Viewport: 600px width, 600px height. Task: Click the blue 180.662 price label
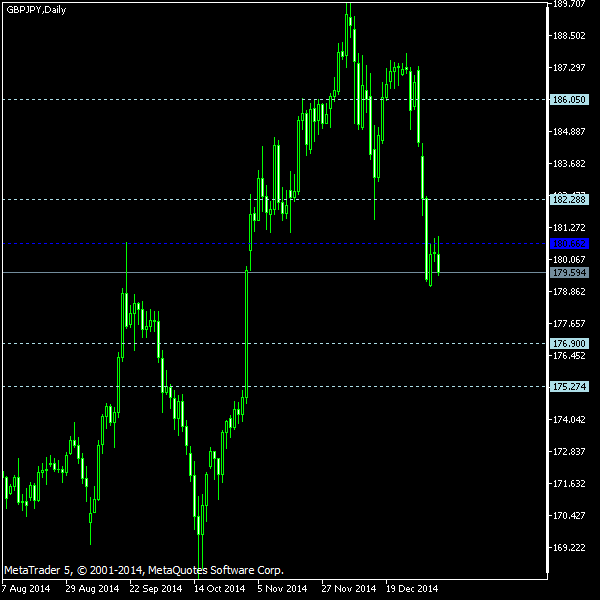click(x=569, y=244)
